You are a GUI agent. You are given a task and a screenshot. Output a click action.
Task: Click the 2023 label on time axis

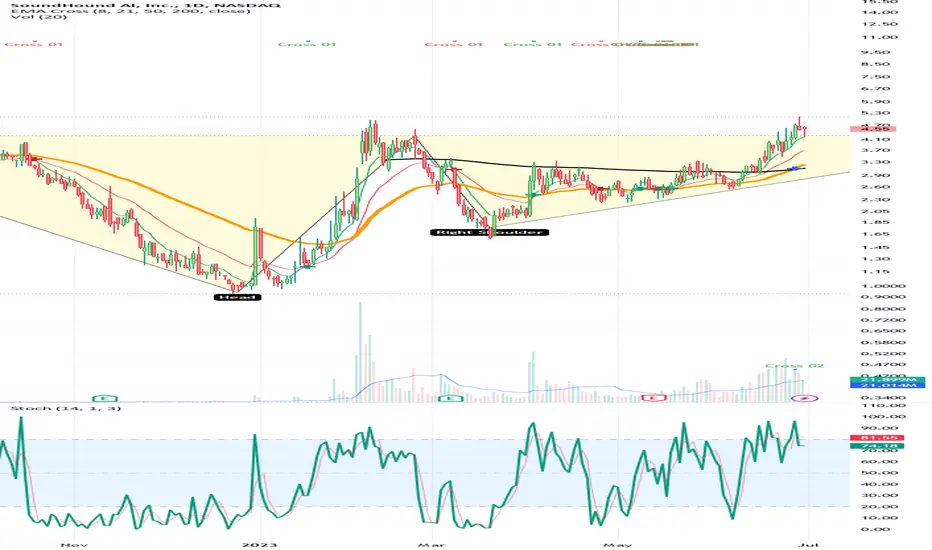click(x=260, y=545)
